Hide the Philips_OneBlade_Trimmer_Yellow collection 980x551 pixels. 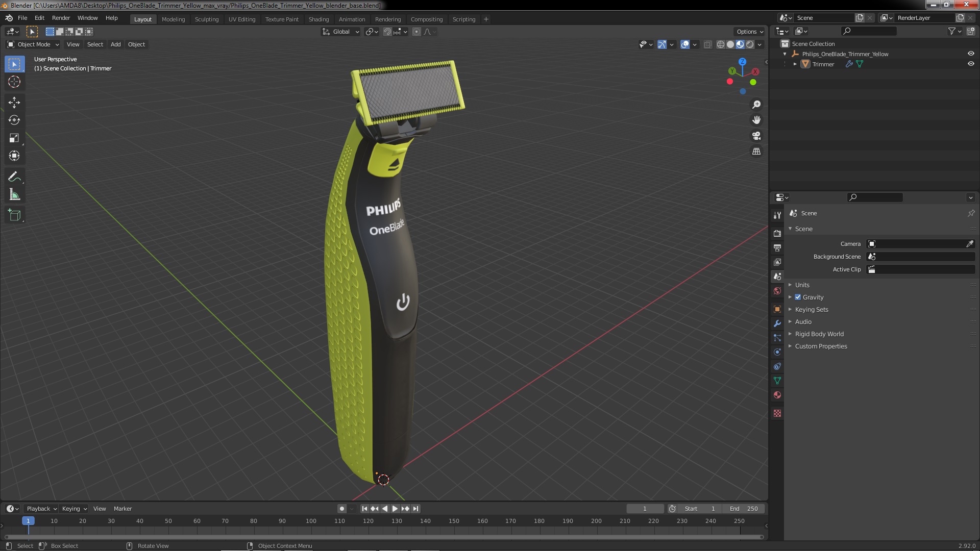[970, 54]
